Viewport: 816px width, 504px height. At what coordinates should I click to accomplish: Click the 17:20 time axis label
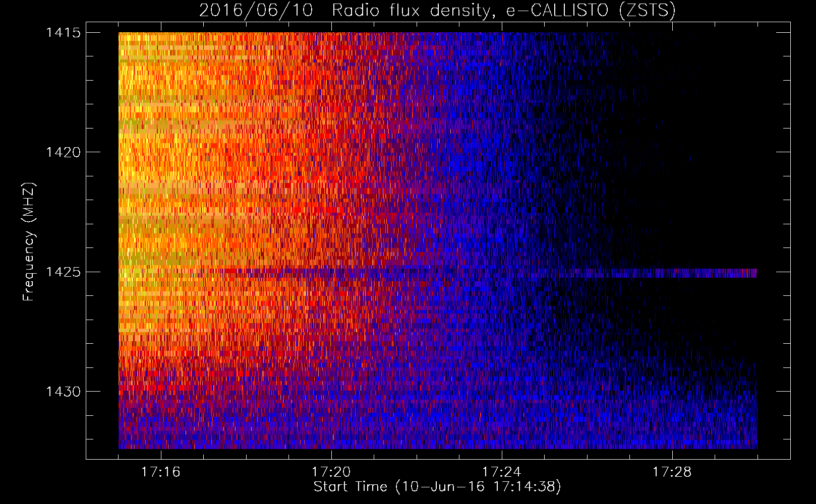click(331, 472)
